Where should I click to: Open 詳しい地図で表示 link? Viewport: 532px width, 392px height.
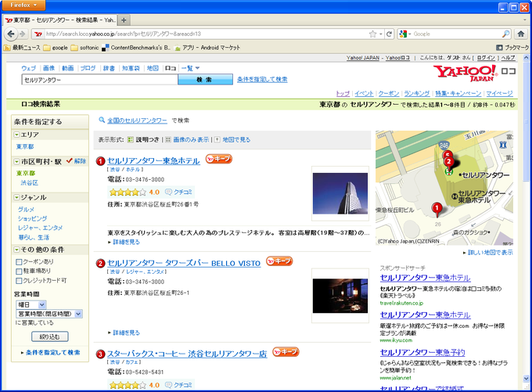point(491,253)
